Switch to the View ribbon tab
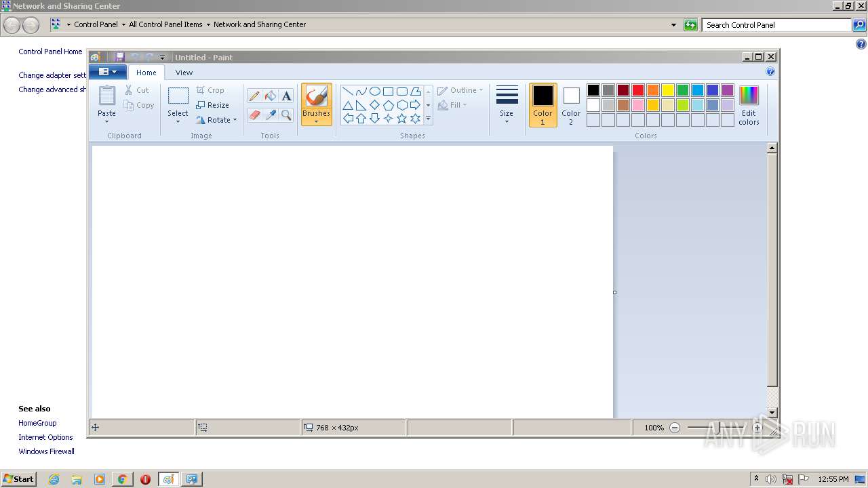The width and height of the screenshot is (868, 488). click(184, 73)
